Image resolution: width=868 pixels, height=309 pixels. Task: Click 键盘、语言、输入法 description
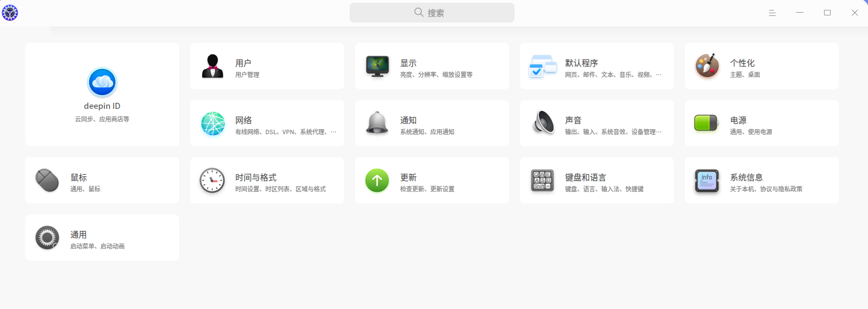point(604,189)
